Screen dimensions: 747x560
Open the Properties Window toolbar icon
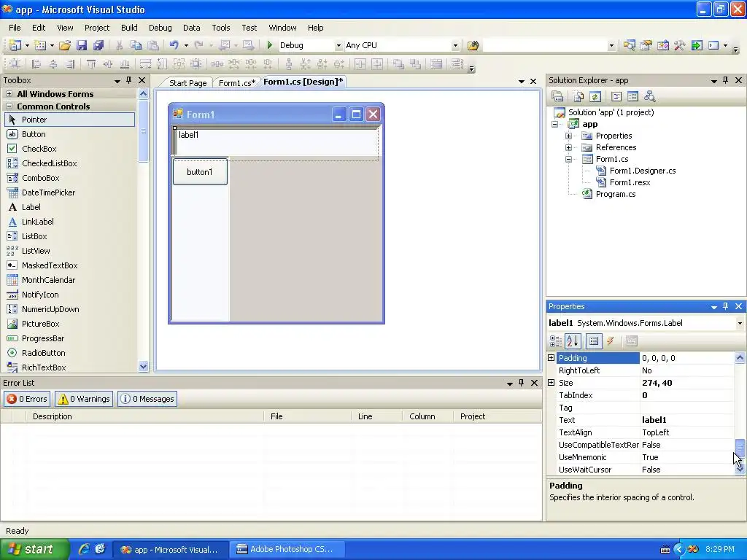tap(646, 45)
